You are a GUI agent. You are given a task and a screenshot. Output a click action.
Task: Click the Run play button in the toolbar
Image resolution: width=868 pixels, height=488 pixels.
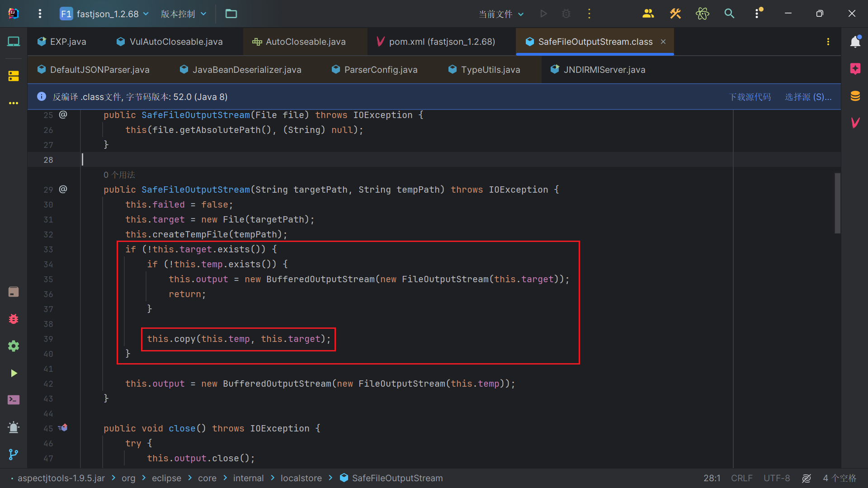click(x=543, y=14)
